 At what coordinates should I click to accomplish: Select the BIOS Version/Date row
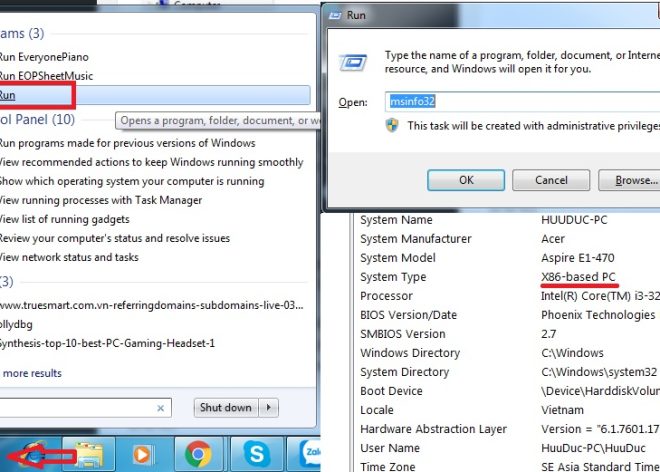(x=506, y=315)
